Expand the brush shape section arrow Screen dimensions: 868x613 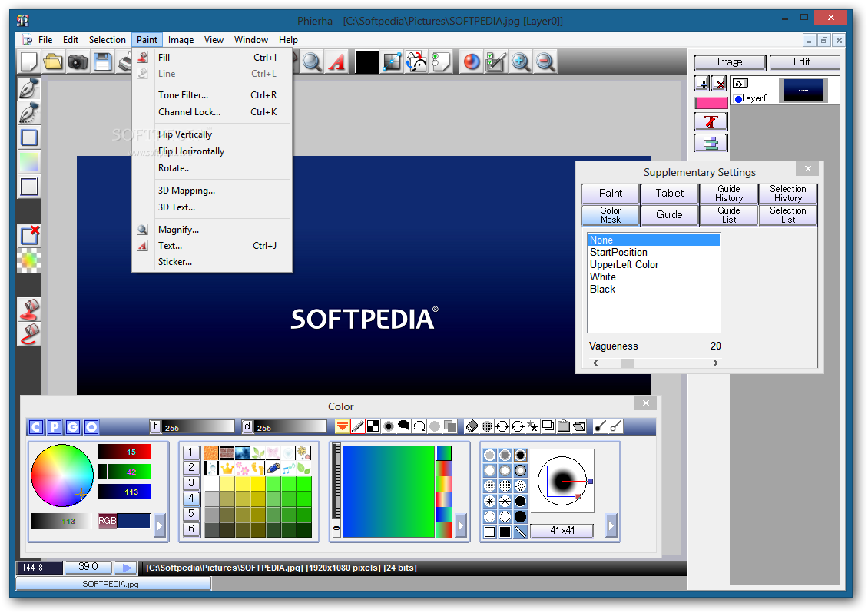click(x=611, y=525)
